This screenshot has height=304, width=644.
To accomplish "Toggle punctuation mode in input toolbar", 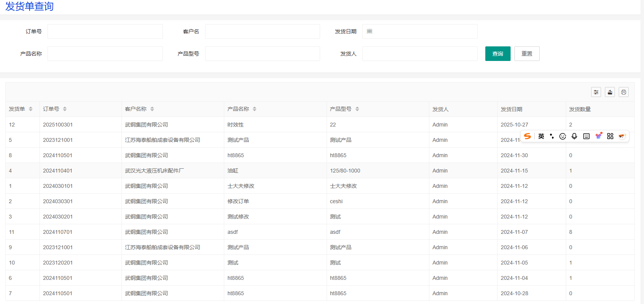I will coord(552,136).
